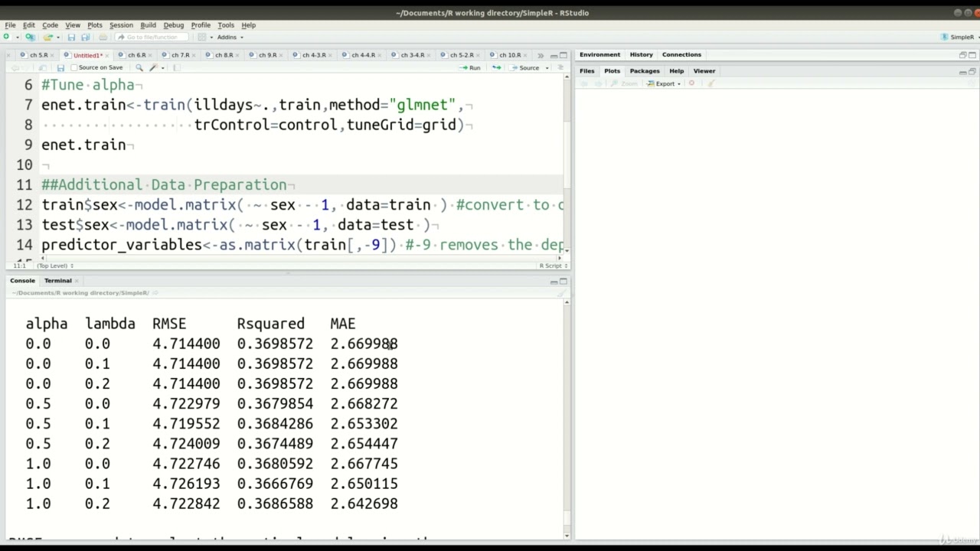Click the print icon in the main toolbar
Screen dimensions: 980x551
103,37
